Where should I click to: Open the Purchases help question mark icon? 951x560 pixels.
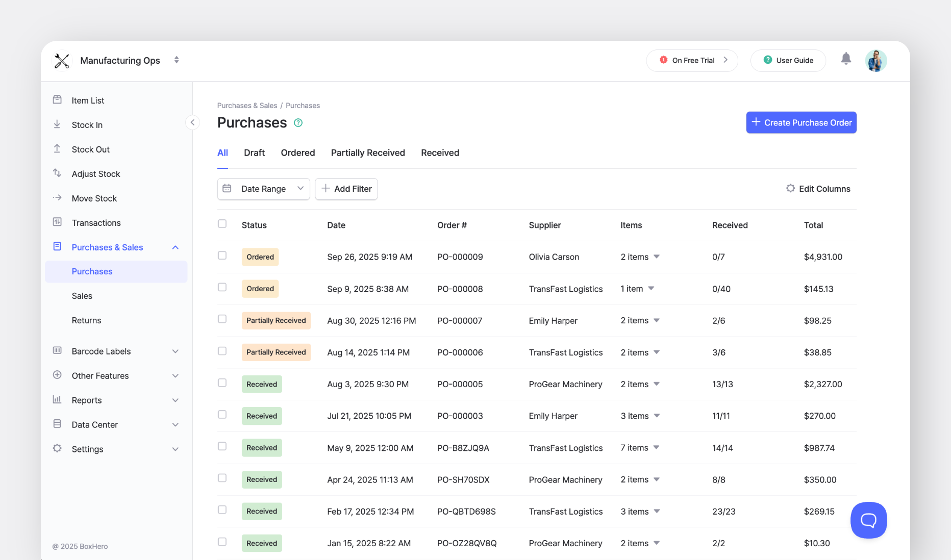coord(298,122)
